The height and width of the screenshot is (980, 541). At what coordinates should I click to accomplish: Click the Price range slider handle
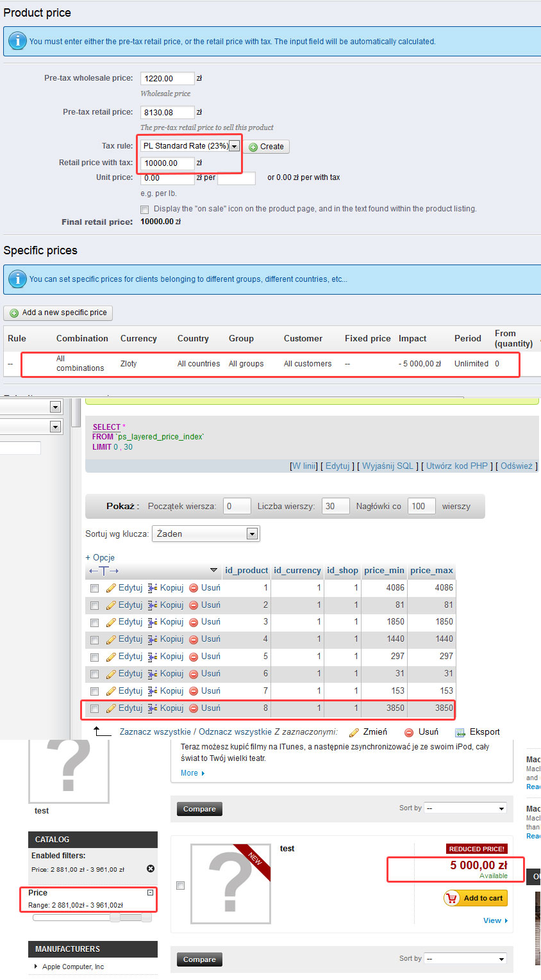[115, 918]
